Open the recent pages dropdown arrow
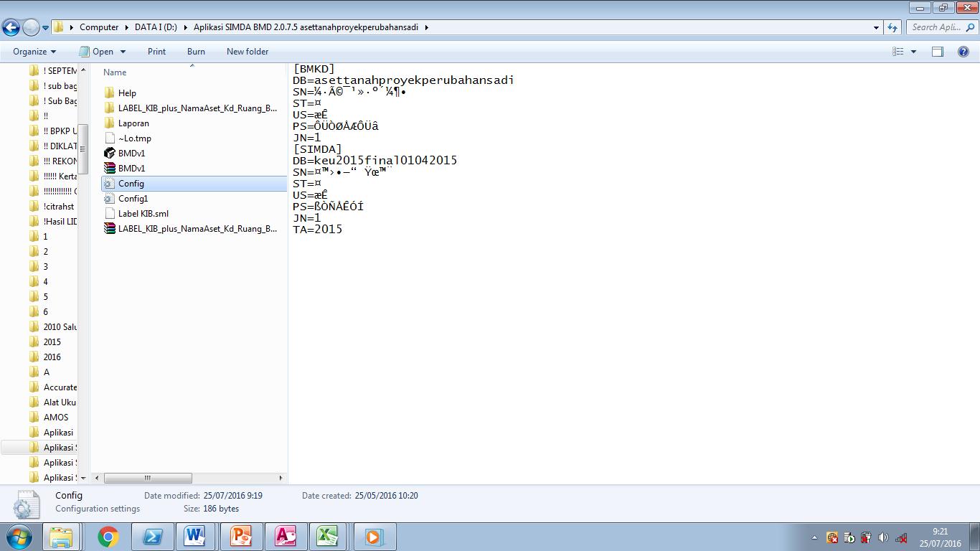Viewport: 980px width, 551px height. (45, 28)
